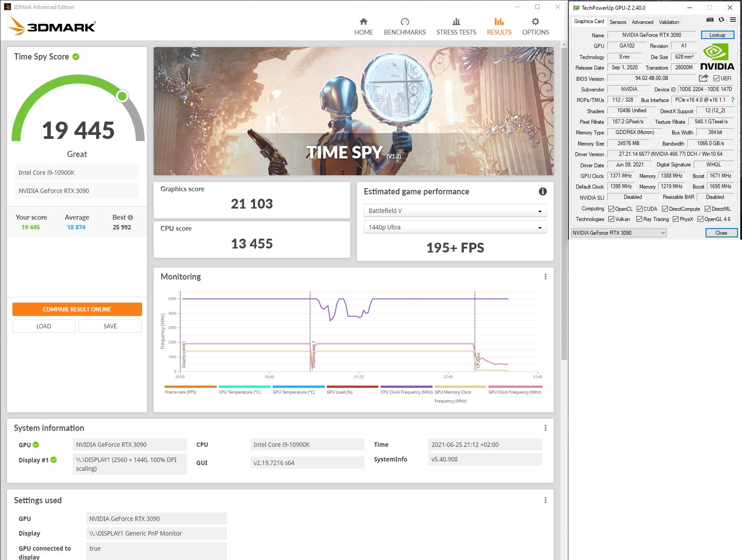Viewport: 742px width, 560px height.
Task: Click the GPU-Z Name field showing RTX 3090
Action: pyautogui.click(x=651, y=35)
